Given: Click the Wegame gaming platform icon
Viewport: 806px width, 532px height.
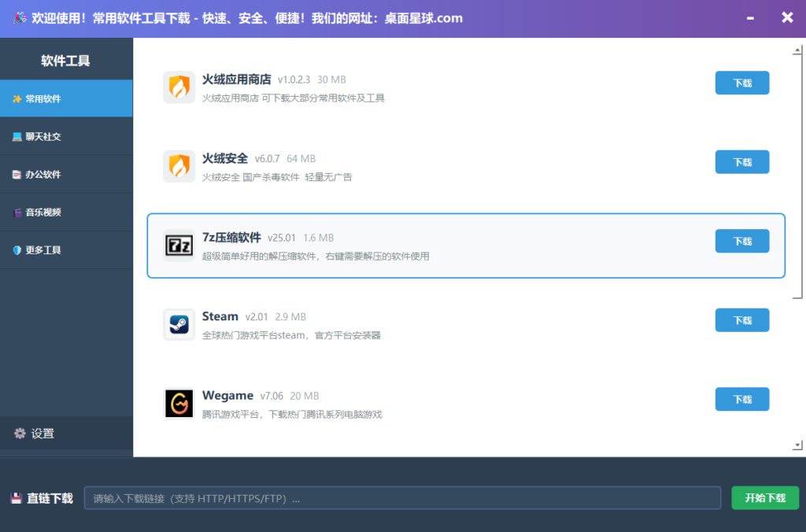Looking at the screenshot, I should tap(179, 404).
